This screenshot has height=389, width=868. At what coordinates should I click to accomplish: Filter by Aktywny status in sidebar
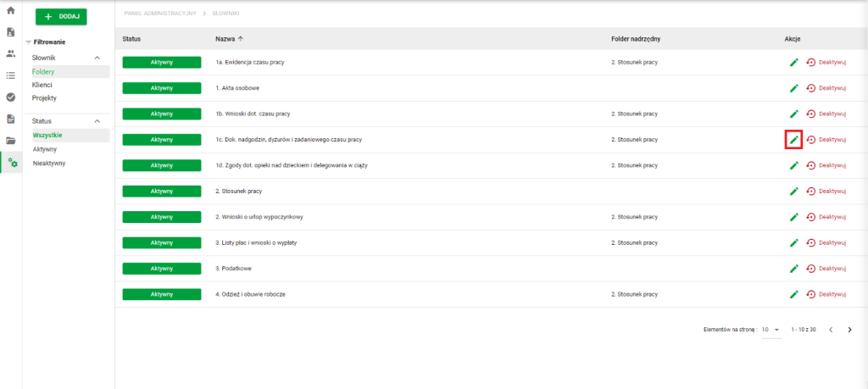click(x=44, y=149)
